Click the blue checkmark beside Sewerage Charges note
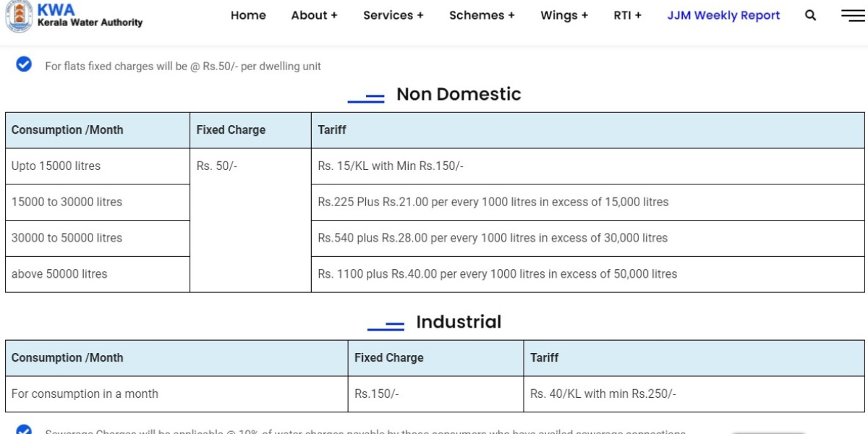Image resolution: width=868 pixels, height=434 pixels. click(24, 430)
